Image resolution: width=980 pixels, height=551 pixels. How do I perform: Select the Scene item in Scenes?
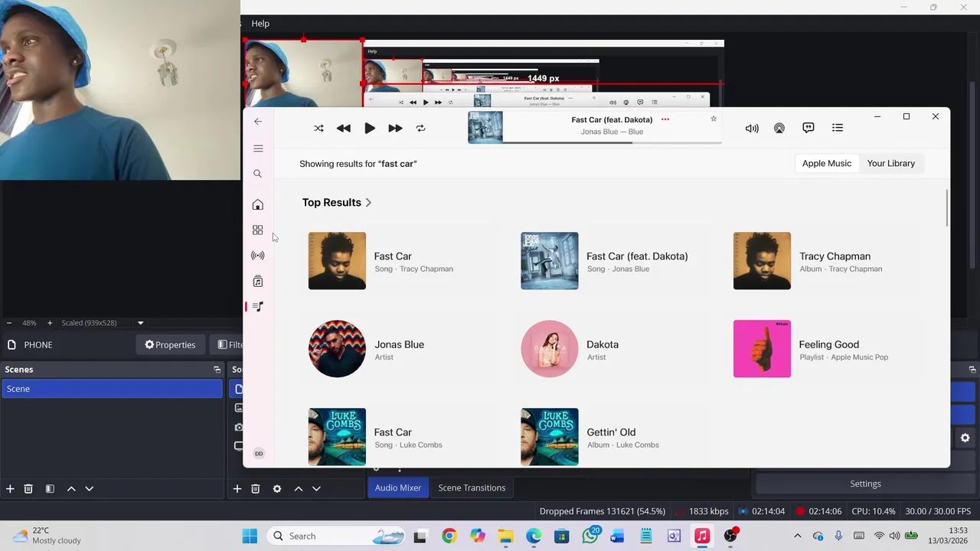(x=112, y=389)
